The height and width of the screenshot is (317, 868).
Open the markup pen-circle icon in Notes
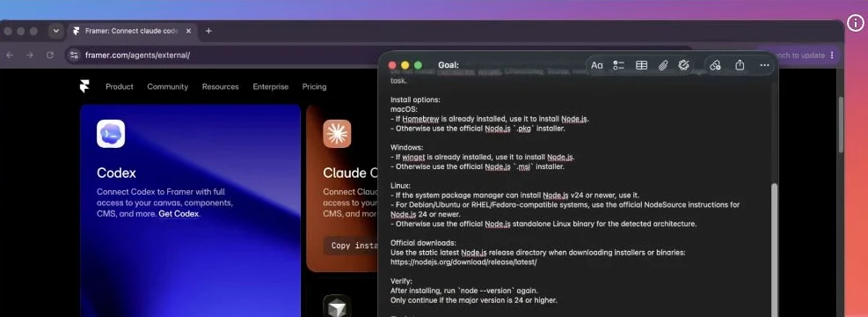(683, 65)
